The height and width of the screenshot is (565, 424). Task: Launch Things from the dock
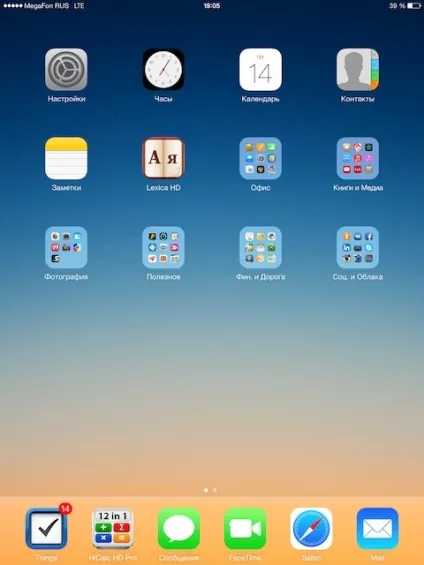[x=46, y=529]
